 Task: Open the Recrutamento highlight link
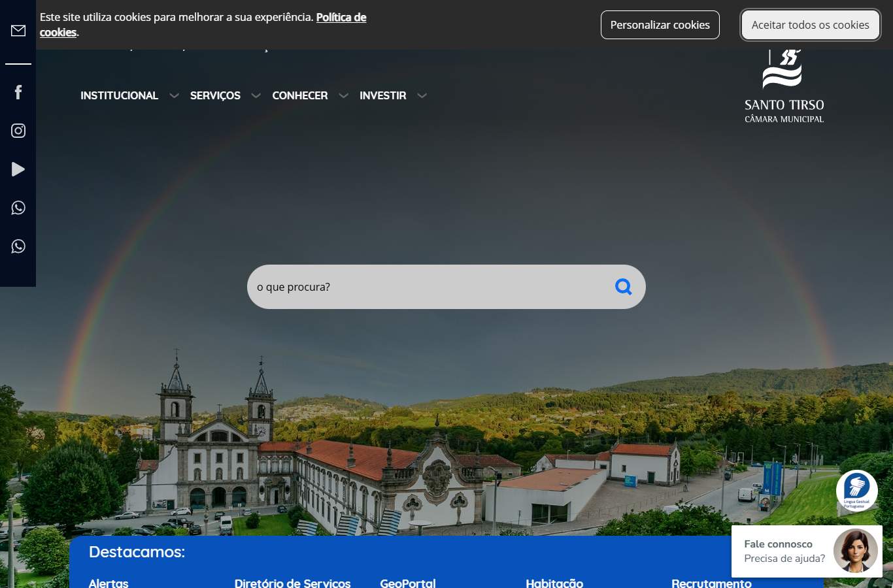[x=711, y=583]
